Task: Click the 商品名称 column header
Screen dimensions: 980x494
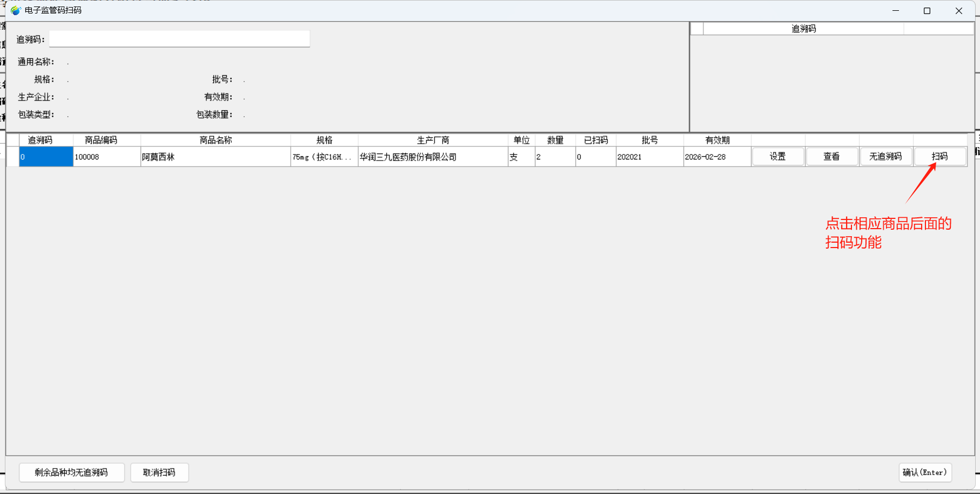Action: coord(216,140)
